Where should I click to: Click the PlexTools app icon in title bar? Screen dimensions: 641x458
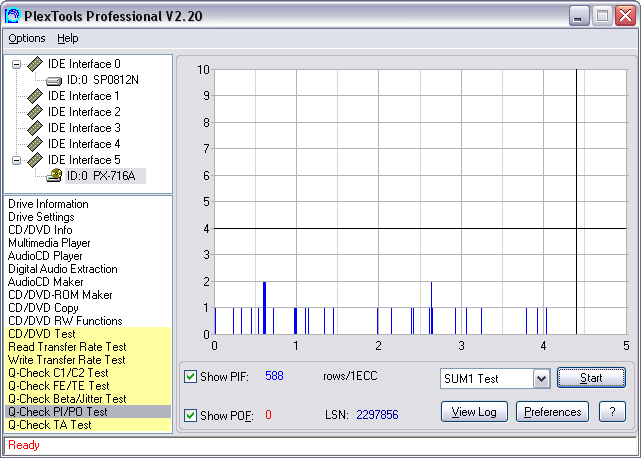(x=13, y=16)
